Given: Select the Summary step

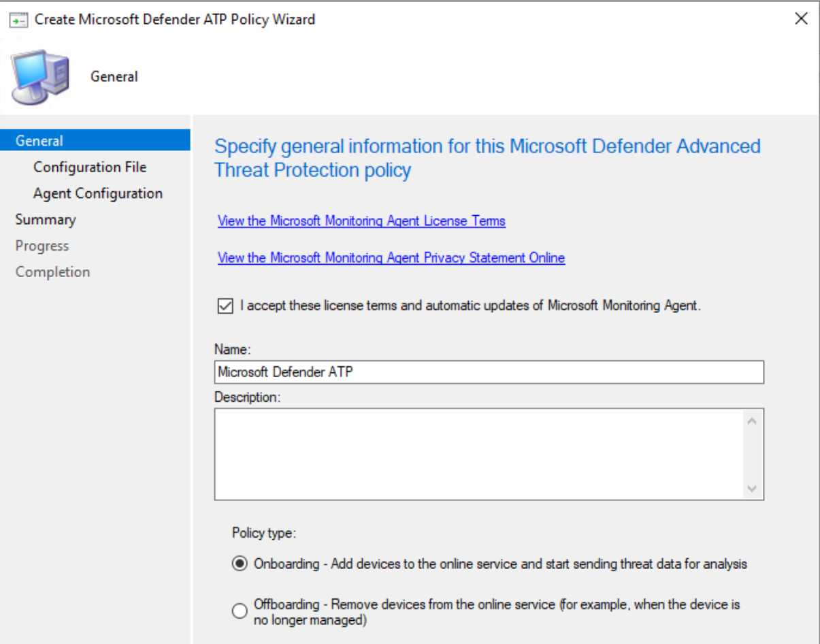Looking at the screenshot, I should click(46, 219).
